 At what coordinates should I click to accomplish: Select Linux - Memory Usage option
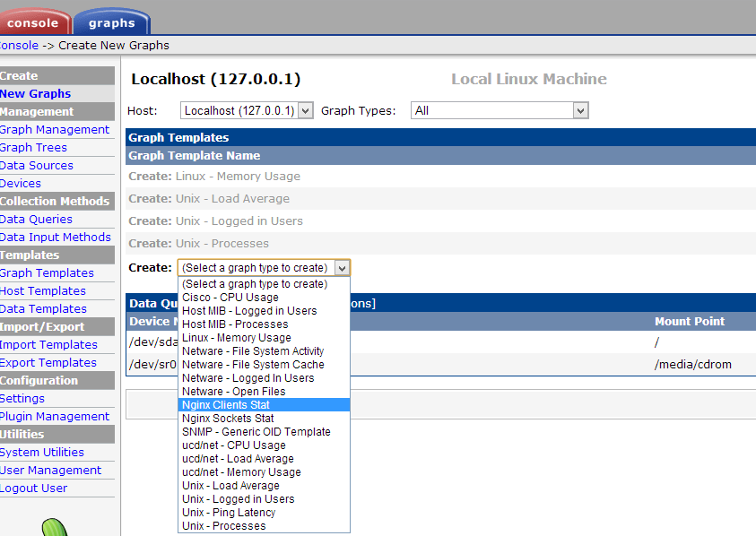264,338
